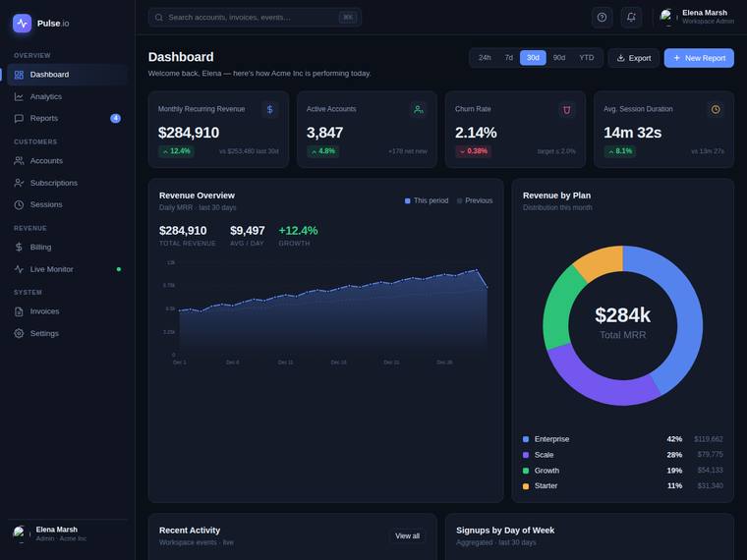747x560 pixels.
Task: Open the help question mark icon
Action: [x=602, y=17]
